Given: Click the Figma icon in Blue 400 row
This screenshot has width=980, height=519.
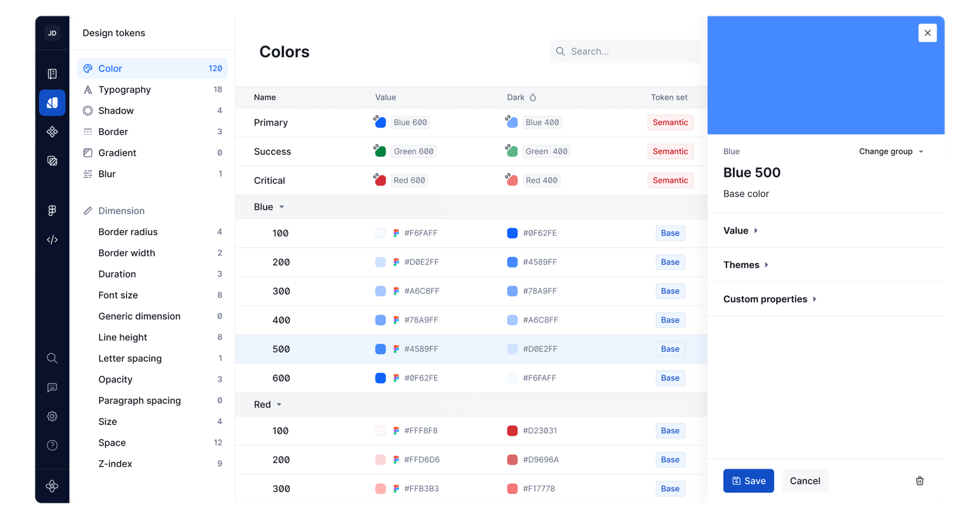Looking at the screenshot, I should 396,320.
